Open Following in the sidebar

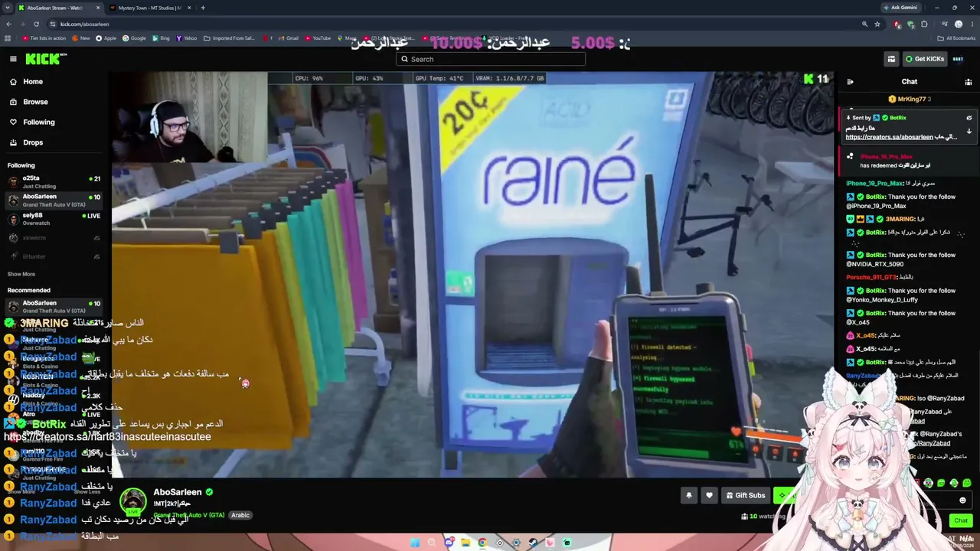click(x=38, y=122)
